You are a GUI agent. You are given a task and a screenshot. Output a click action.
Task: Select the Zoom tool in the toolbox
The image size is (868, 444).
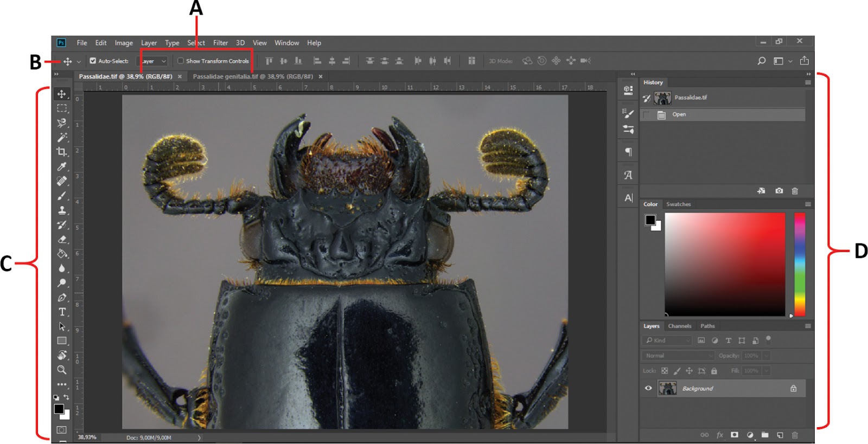[x=62, y=370]
